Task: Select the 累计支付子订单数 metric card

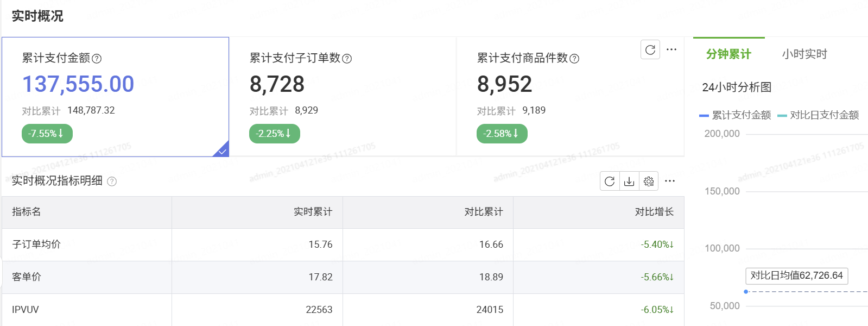Action: 343,97
